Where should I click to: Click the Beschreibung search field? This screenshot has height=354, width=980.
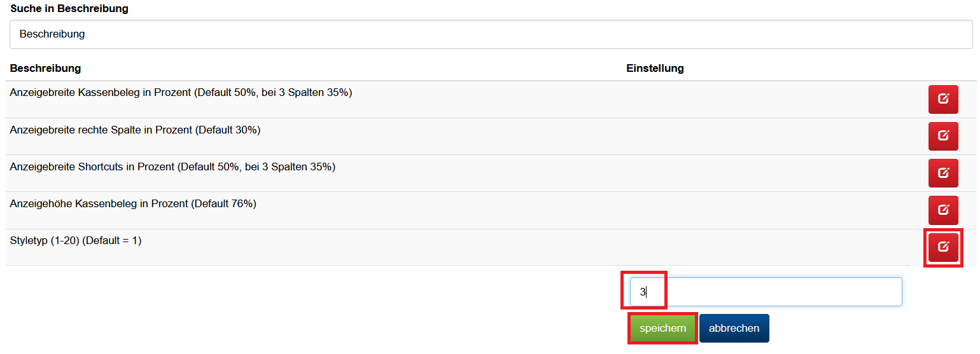pos(490,34)
